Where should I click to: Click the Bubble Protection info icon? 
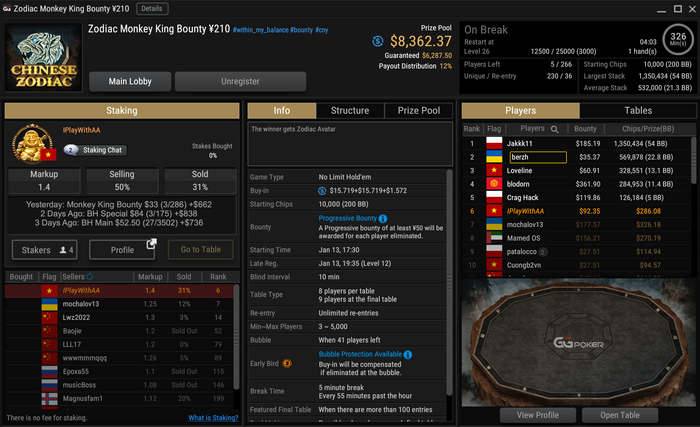click(x=408, y=355)
